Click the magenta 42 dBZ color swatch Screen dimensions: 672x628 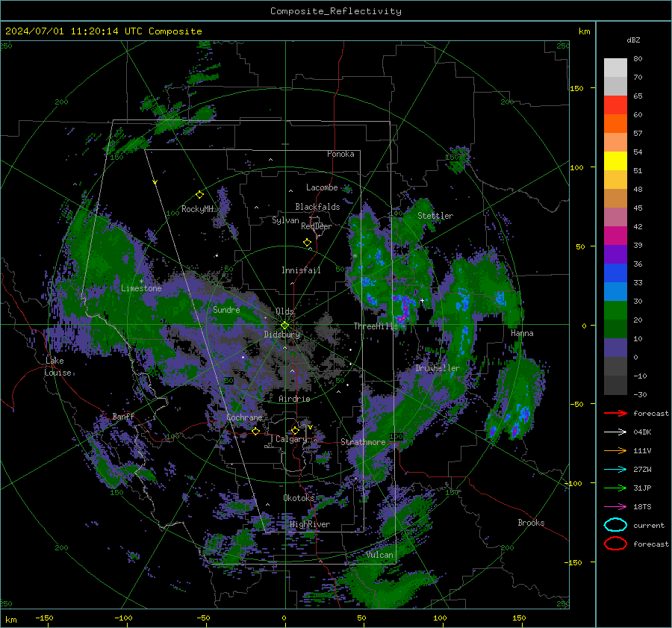[x=615, y=235]
